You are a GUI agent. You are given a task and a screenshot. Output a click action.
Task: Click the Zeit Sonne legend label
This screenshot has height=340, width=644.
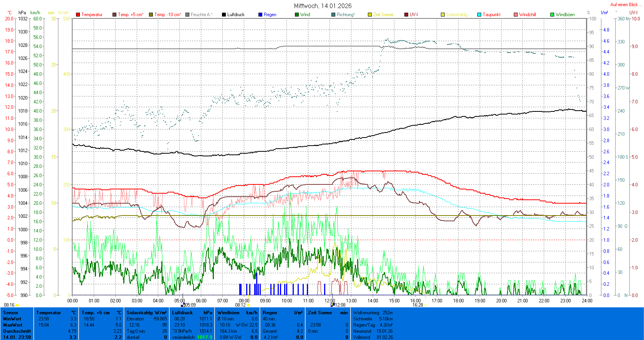tap(383, 15)
